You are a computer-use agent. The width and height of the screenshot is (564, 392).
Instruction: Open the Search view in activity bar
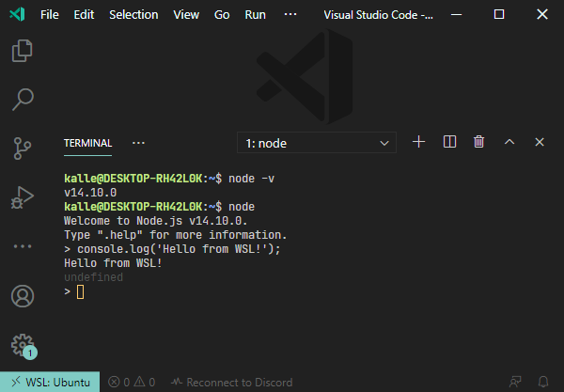[23, 100]
